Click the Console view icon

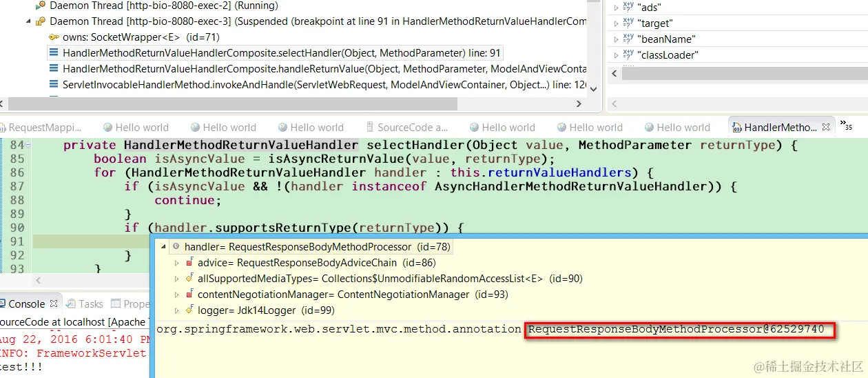tap(2, 304)
